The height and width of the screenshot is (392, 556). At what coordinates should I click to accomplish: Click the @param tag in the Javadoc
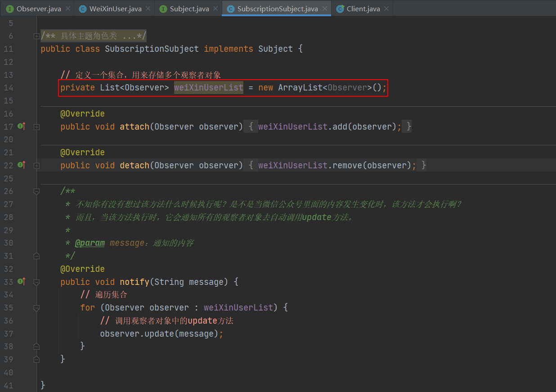(x=90, y=243)
